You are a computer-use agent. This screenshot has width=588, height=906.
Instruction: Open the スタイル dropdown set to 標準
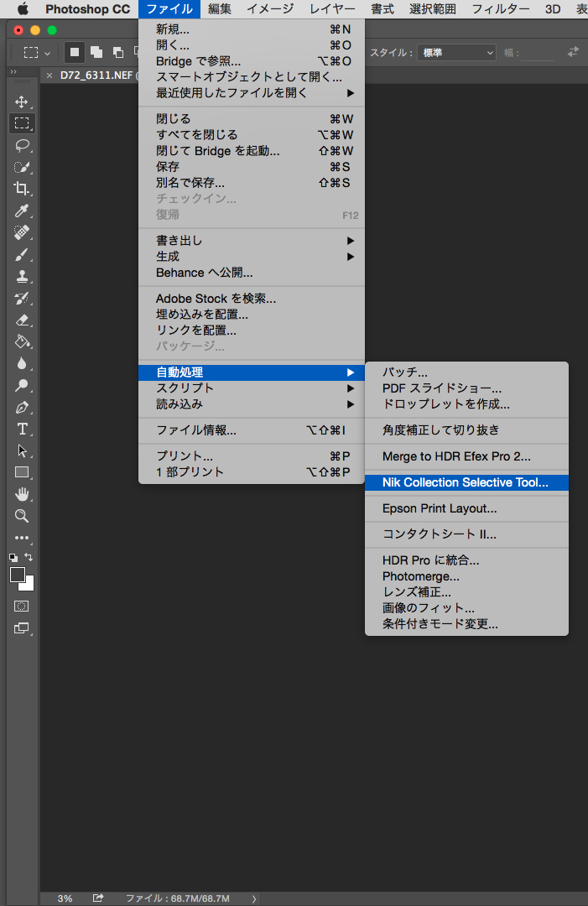tap(457, 53)
